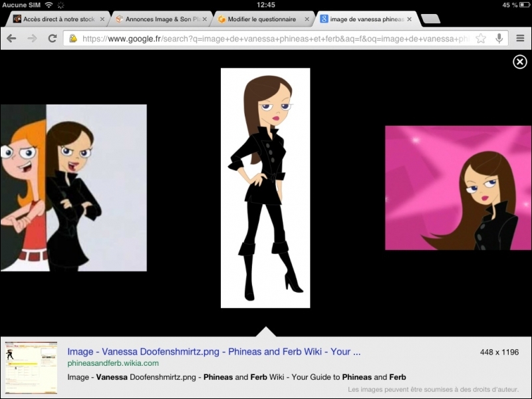Image resolution: width=532 pixels, height=399 pixels.
Task: Switch to the 'Accès direct à notre stock' tab
Action: pos(59,19)
